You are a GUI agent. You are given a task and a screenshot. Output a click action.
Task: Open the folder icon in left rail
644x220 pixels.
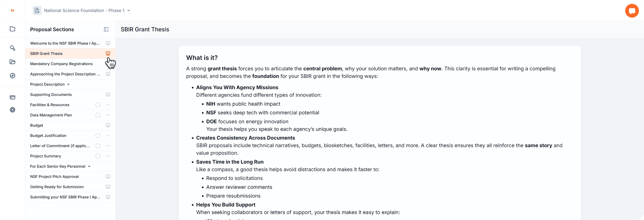(13, 29)
